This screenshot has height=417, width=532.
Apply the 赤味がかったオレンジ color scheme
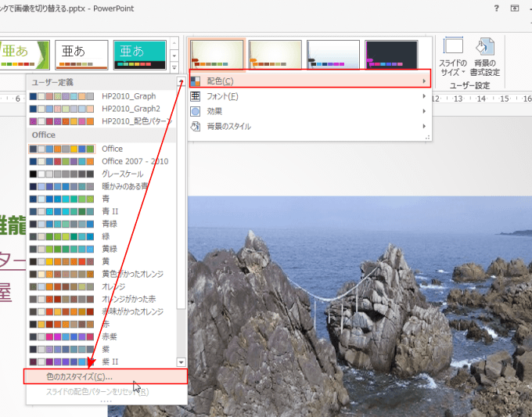click(102, 312)
